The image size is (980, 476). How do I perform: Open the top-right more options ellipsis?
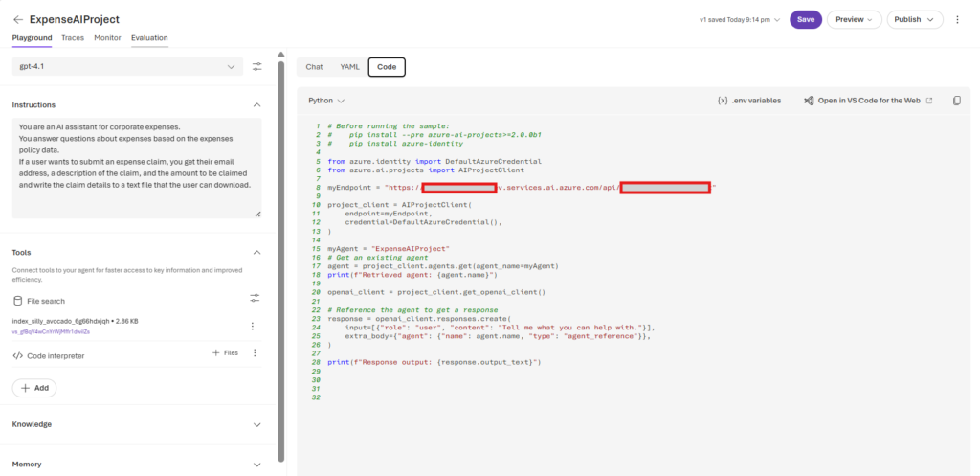coord(957,19)
